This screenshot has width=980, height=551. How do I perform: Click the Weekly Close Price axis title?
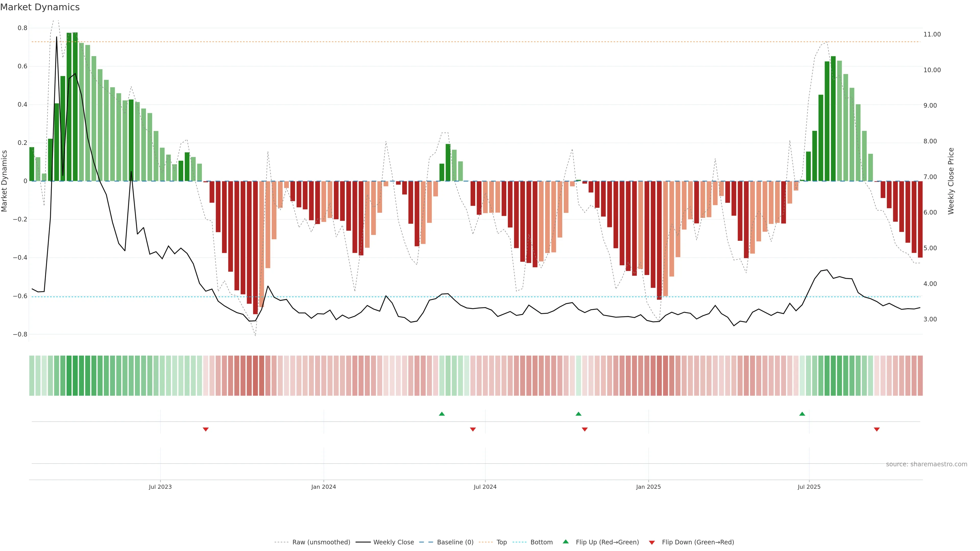[x=951, y=181]
